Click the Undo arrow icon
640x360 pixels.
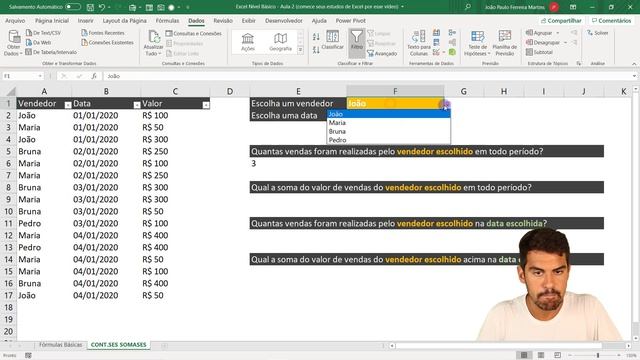tap(102, 7)
